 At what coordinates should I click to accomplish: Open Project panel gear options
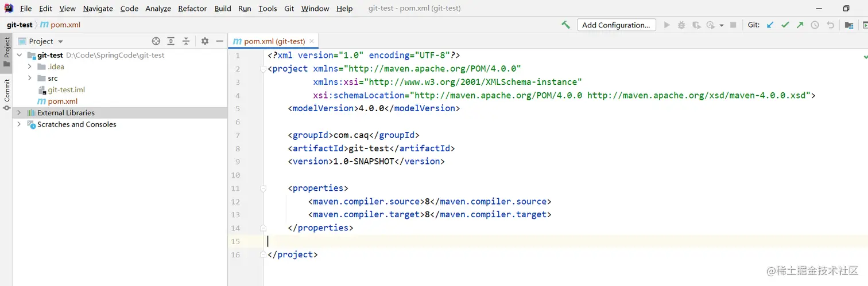tap(205, 41)
